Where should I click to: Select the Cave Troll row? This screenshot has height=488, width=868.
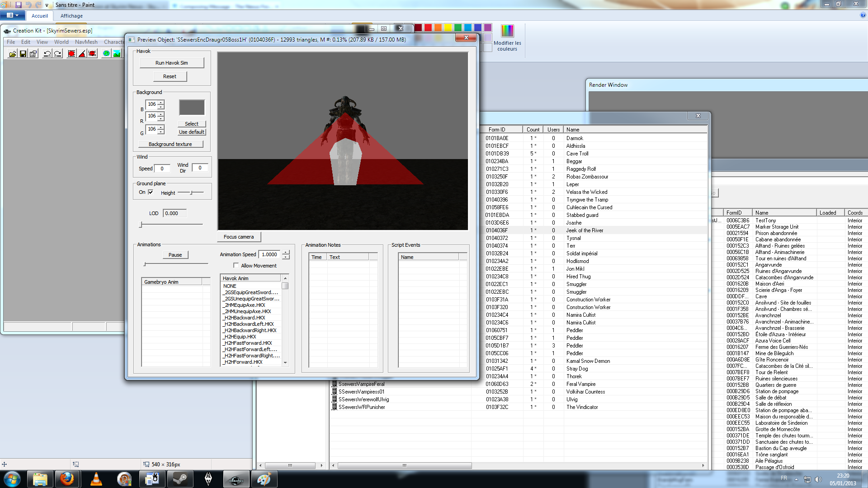pos(594,154)
